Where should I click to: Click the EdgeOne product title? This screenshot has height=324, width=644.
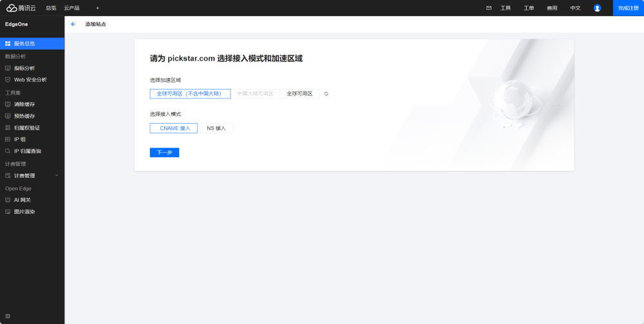tap(17, 24)
